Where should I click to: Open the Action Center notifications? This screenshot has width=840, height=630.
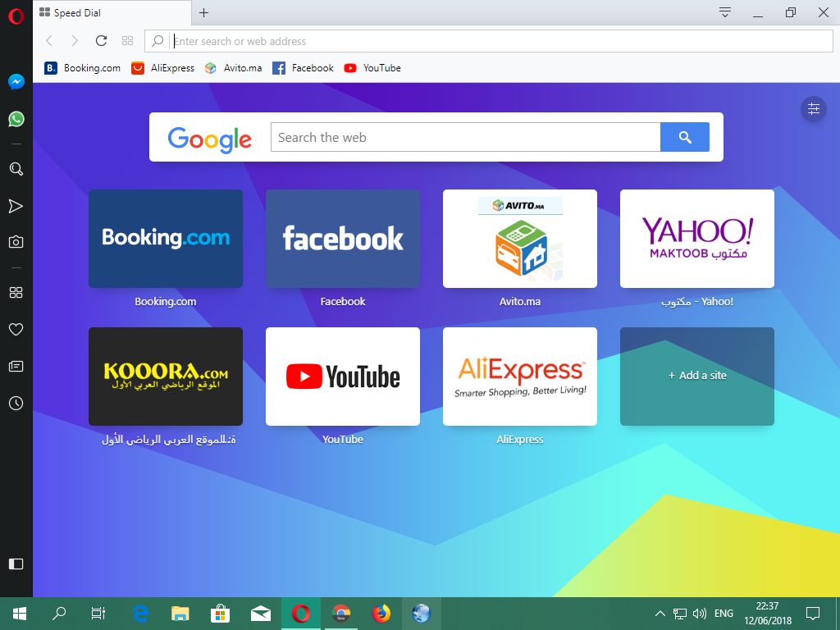point(813,614)
